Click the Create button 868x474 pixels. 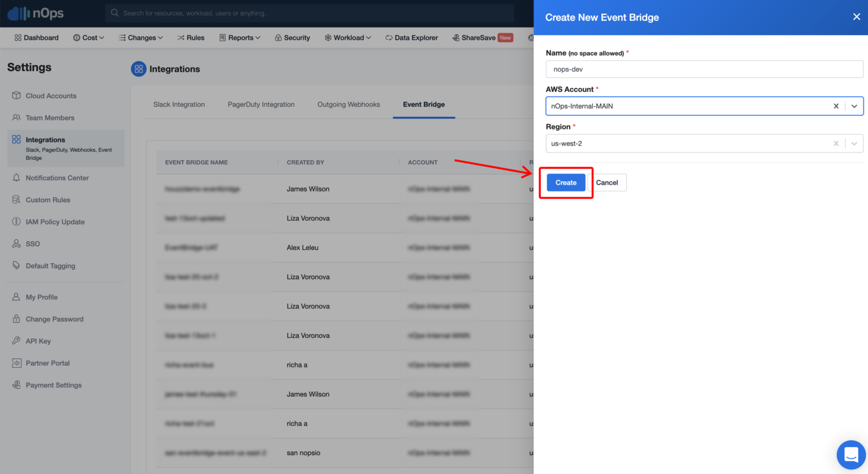click(x=565, y=182)
